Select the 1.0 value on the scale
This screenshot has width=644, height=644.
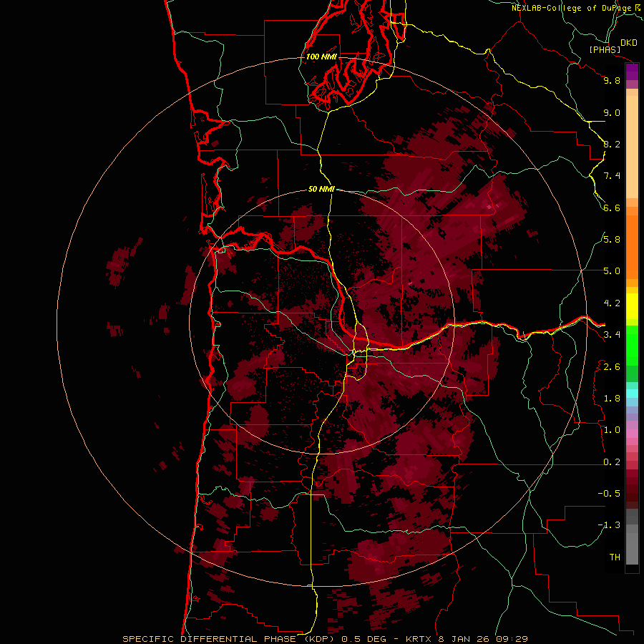point(612,430)
